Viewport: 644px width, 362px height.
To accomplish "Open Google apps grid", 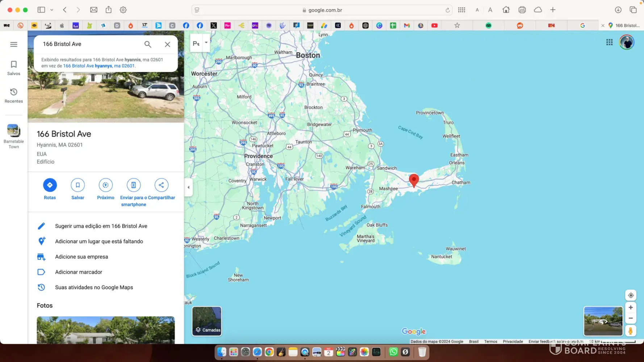I will [x=609, y=42].
